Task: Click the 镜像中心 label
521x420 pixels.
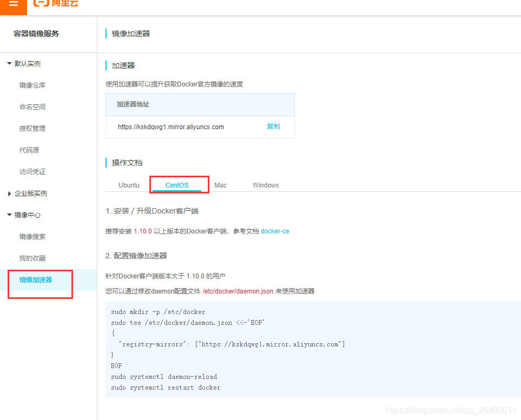Action: 28,215
